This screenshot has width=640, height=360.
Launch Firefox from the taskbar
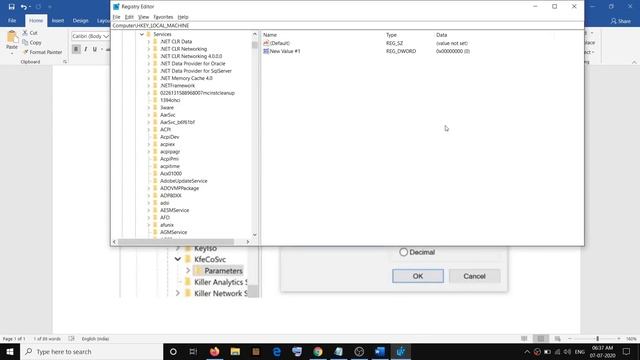214,351
